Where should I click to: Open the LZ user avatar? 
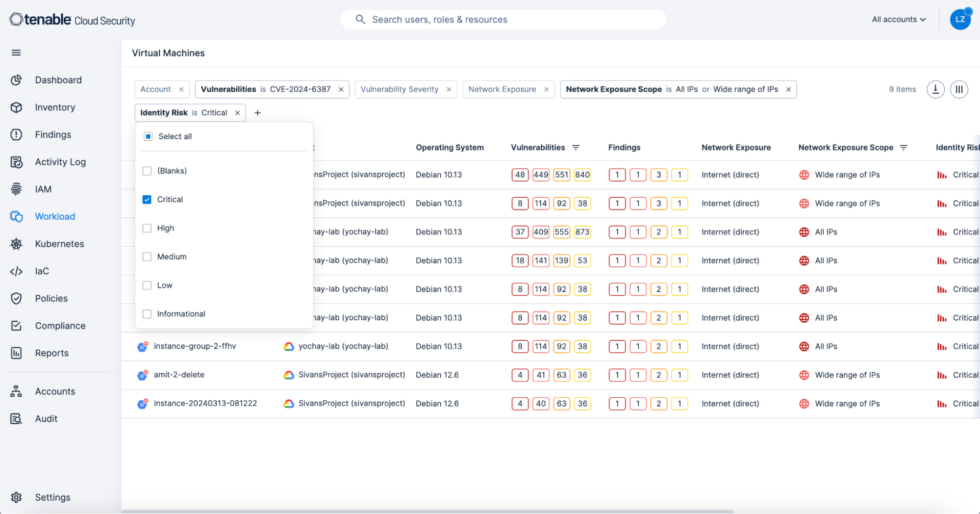[960, 20]
